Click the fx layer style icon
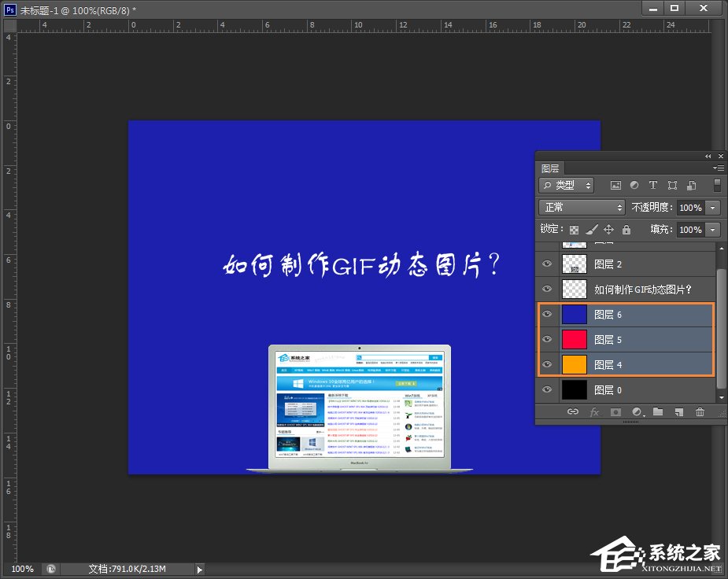728x579 pixels. click(x=594, y=411)
